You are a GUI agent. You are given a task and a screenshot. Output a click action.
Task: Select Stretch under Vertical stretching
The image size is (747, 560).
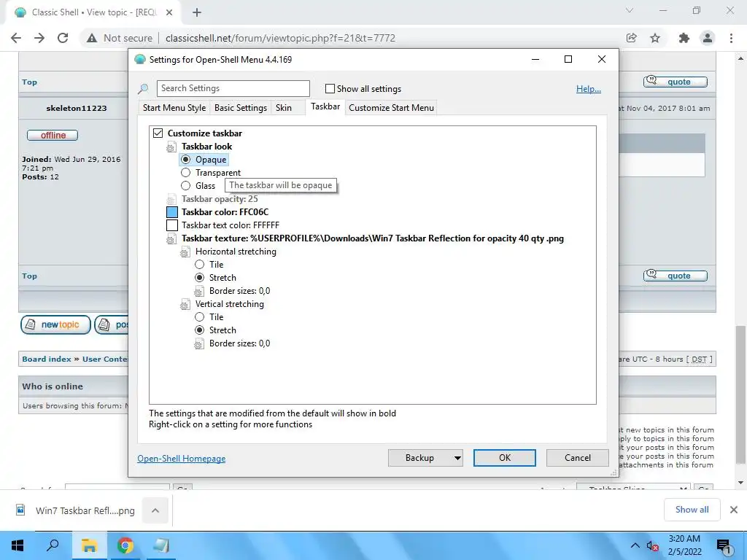click(x=200, y=330)
